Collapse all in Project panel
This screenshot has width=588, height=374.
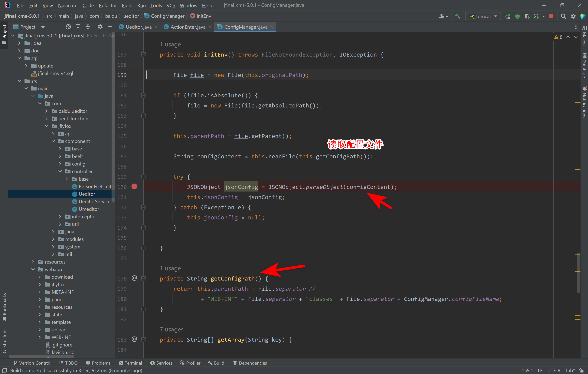(88, 27)
